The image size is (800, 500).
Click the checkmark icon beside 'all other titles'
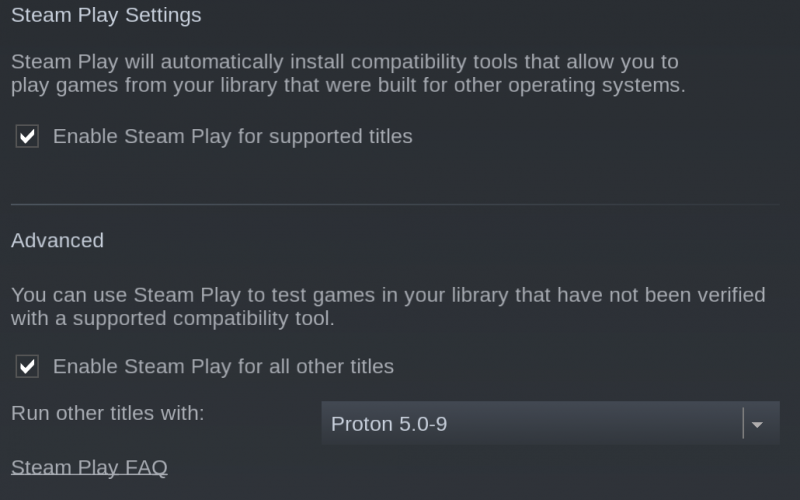[27, 367]
